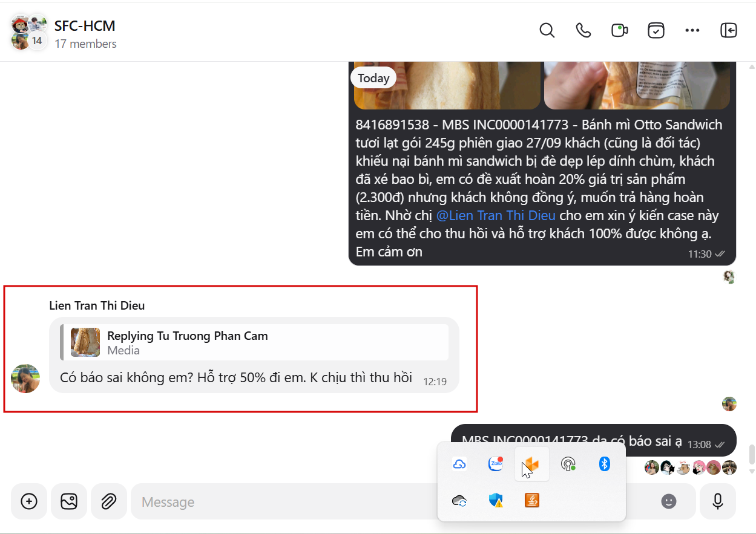The width and height of the screenshot is (756, 534).
Task: Attach a file with the paperclip icon
Action: tap(109, 501)
